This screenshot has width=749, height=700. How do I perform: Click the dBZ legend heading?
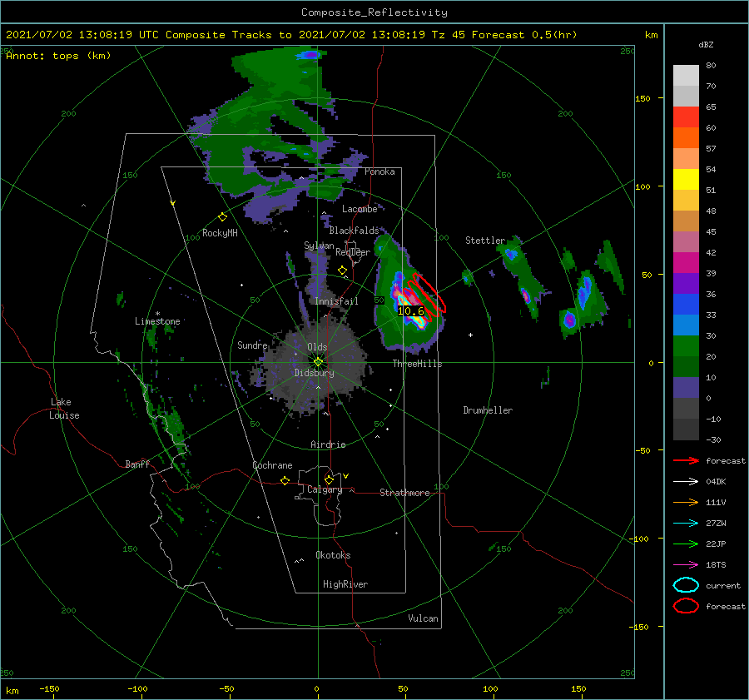click(x=706, y=44)
